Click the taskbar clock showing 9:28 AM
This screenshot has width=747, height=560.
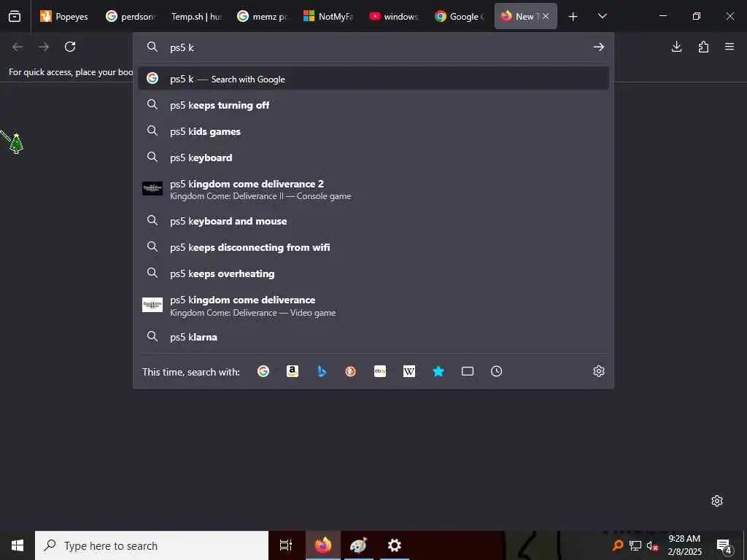coord(684,545)
